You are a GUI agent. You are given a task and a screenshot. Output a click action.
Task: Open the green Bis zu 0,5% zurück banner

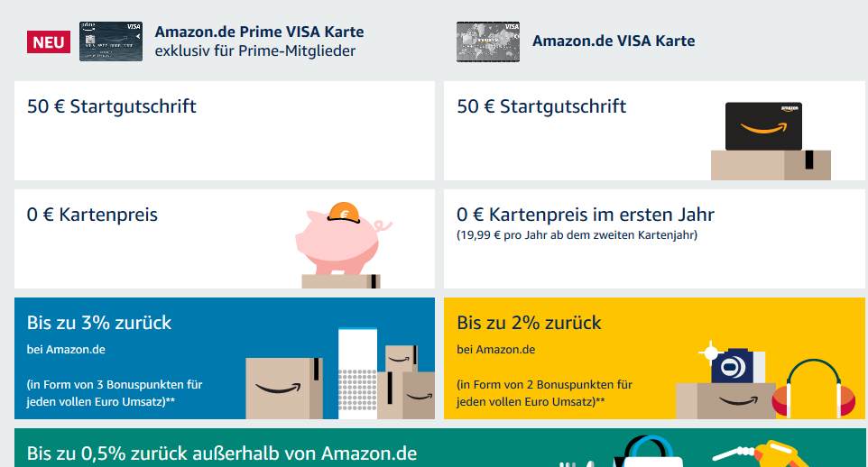click(x=440, y=448)
